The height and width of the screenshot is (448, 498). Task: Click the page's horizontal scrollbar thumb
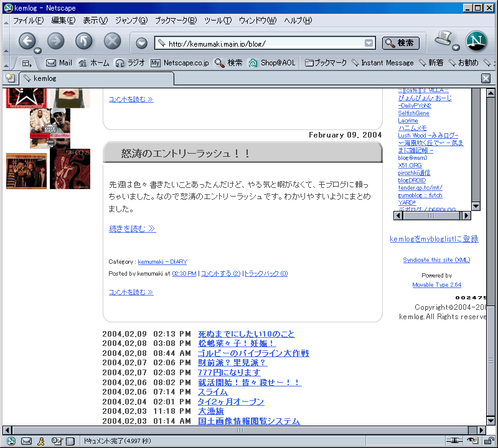(240, 430)
